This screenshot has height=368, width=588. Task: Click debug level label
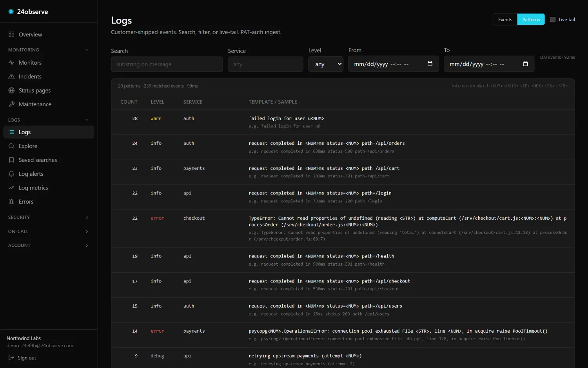[x=157, y=356]
